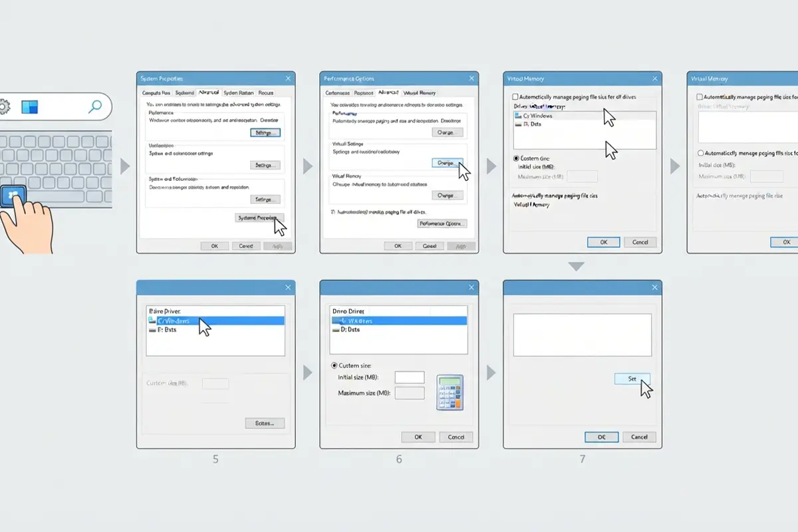
Task: Open the 'Rocus' tab in System Properties
Action: pos(266,93)
